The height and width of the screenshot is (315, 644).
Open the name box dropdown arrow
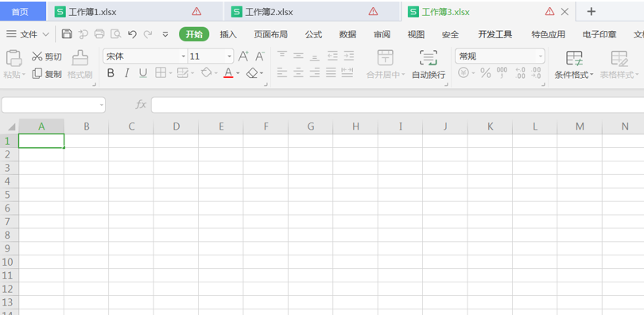[102, 105]
